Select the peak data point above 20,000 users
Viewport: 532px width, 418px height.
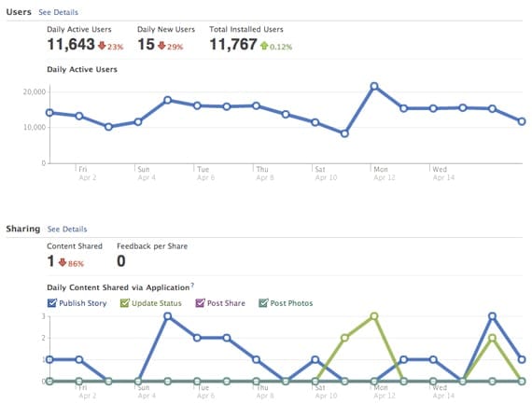pos(374,86)
